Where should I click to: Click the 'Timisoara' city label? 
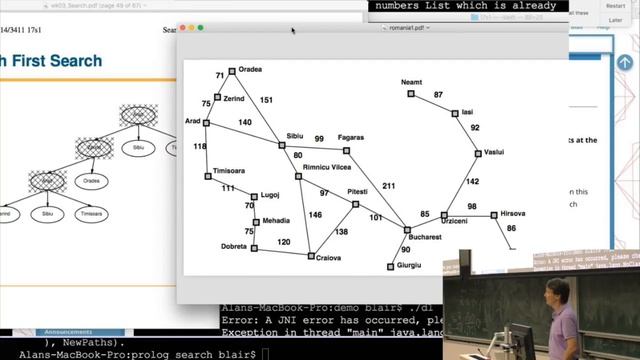tap(229, 171)
